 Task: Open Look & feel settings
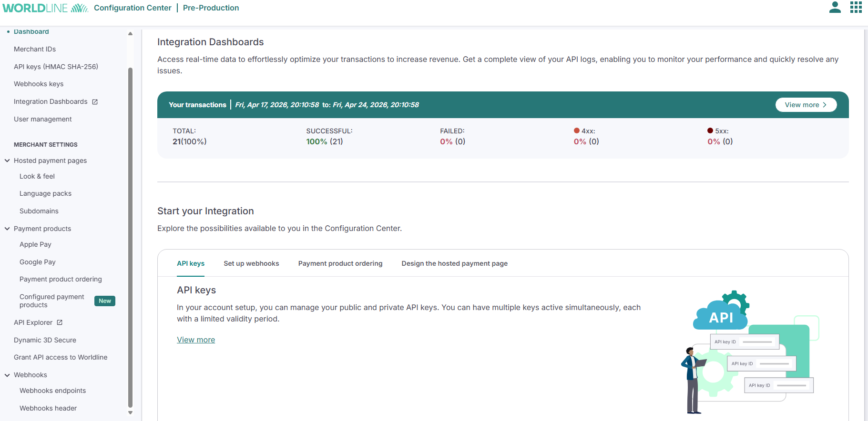coord(37,176)
